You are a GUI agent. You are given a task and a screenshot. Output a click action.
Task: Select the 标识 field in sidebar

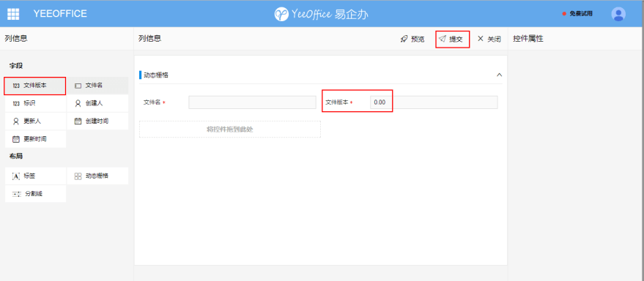coord(35,103)
